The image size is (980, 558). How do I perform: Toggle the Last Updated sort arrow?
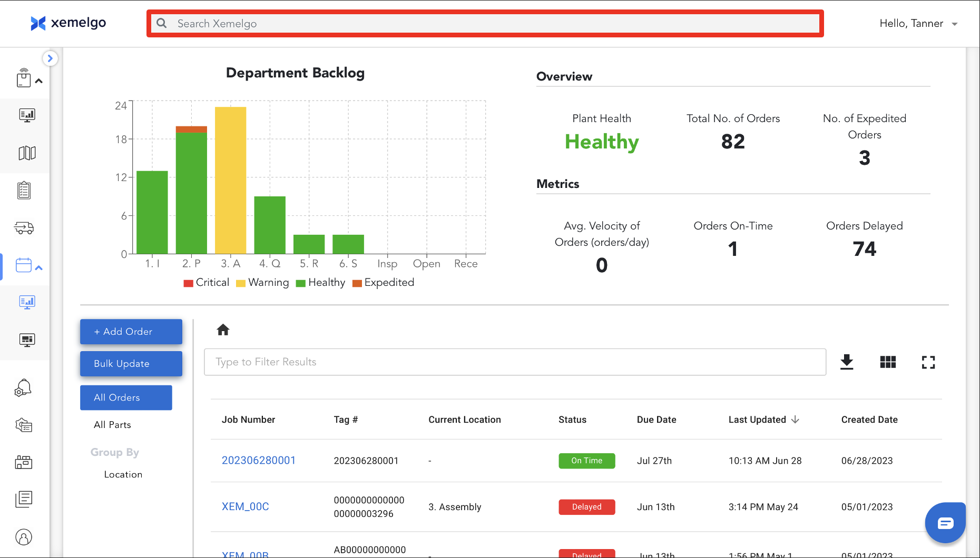[x=796, y=420]
